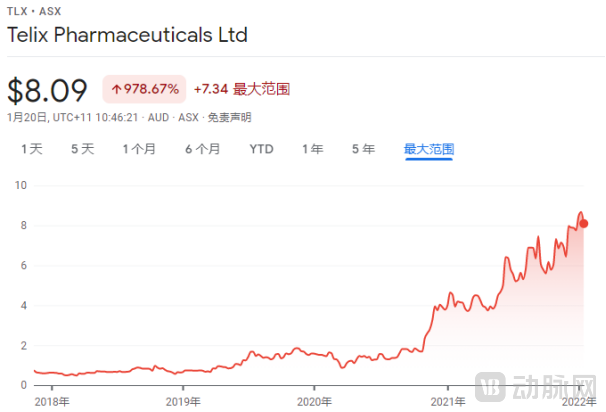The height and width of the screenshot is (412, 606).
Task: Click the $8.09 stock price
Action: click(47, 90)
